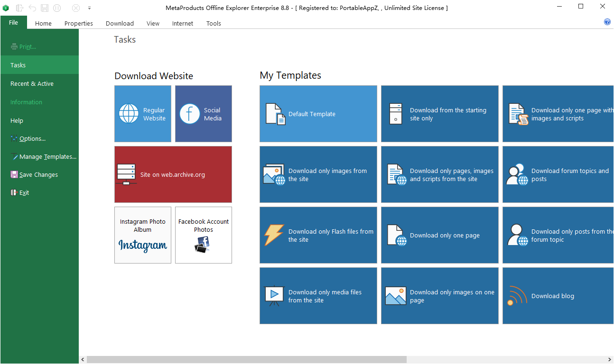614x364 pixels.
Task: Click Options... in the File menu
Action: pos(32,139)
